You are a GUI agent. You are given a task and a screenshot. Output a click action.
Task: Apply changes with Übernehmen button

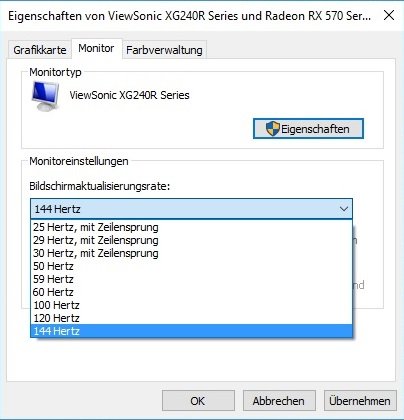coord(360,400)
